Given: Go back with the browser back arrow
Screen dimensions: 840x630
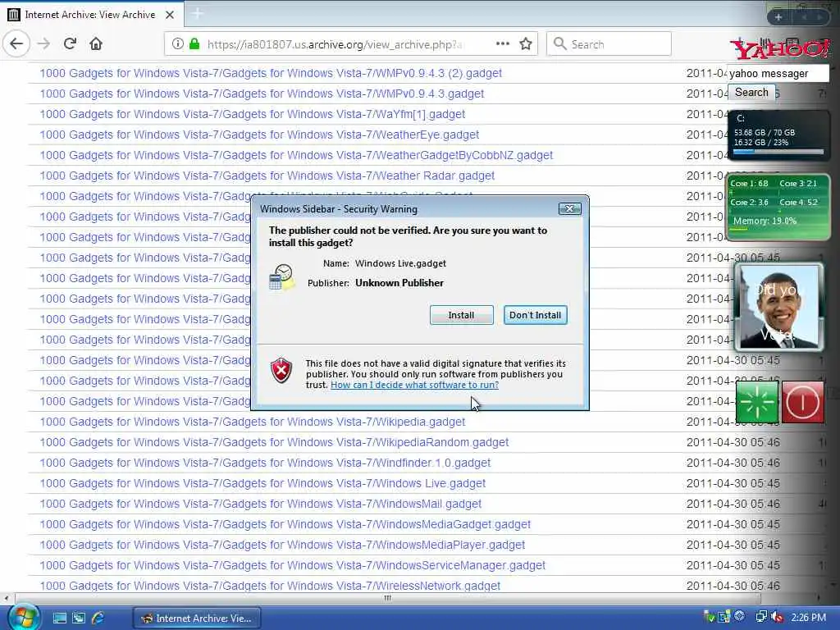Looking at the screenshot, I should (x=16, y=44).
